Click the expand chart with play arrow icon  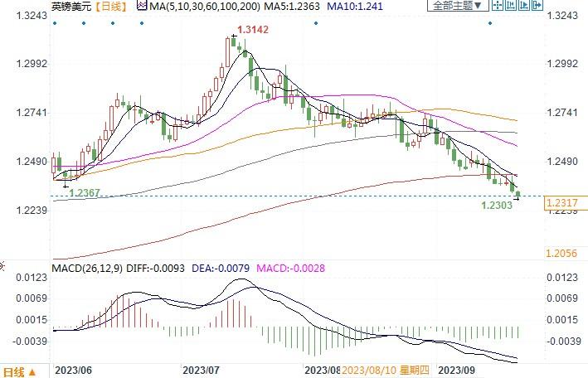click(524, 5)
